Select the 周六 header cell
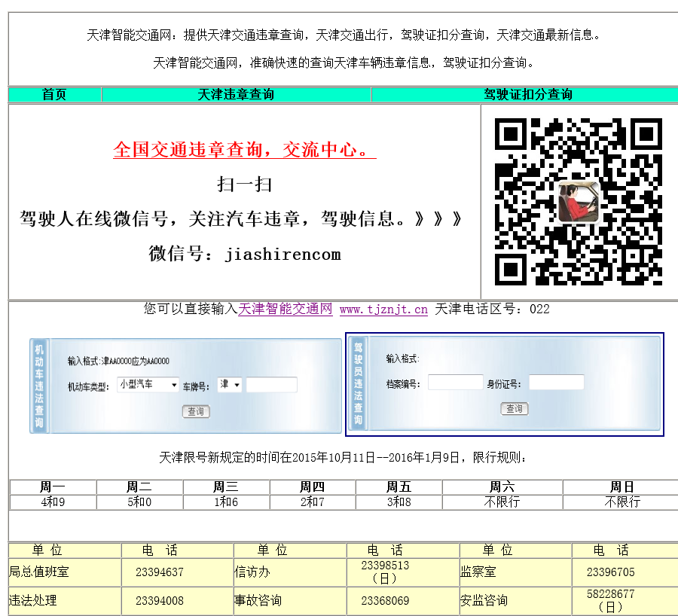This screenshot has height=616, width=678. (502, 487)
